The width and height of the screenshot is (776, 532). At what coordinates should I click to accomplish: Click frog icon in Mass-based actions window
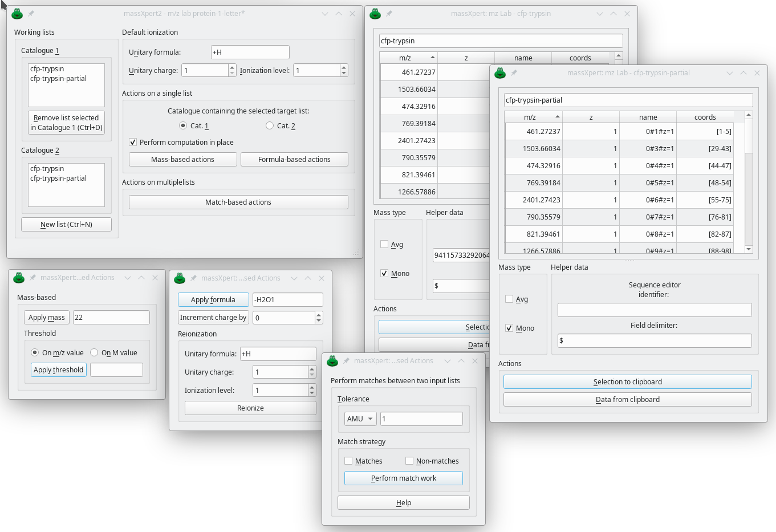click(x=19, y=277)
